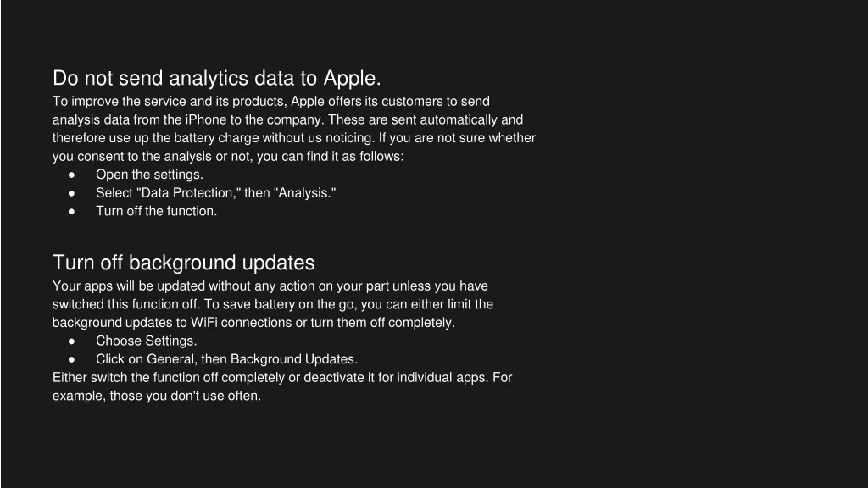Click the line starting "you consent to the analysis"

pyautogui.click(x=228, y=157)
